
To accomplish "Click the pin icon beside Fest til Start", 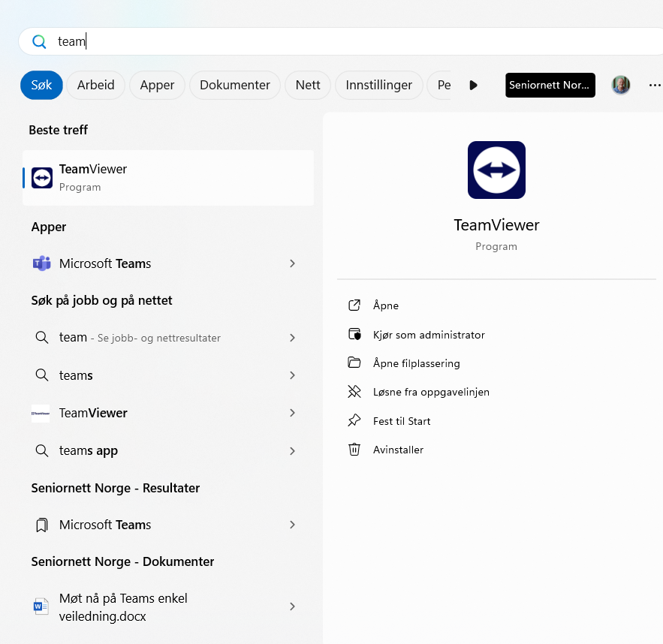I will [x=354, y=421].
